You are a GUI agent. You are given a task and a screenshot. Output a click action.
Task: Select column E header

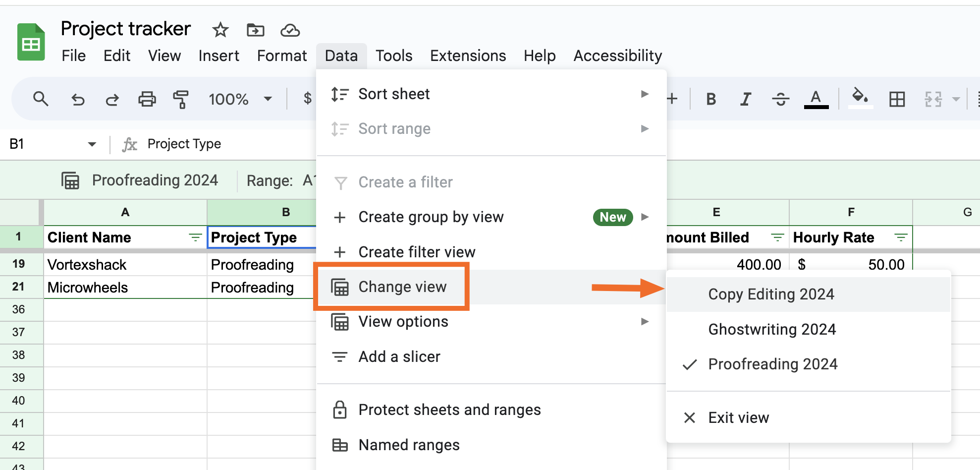pyautogui.click(x=716, y=212)
